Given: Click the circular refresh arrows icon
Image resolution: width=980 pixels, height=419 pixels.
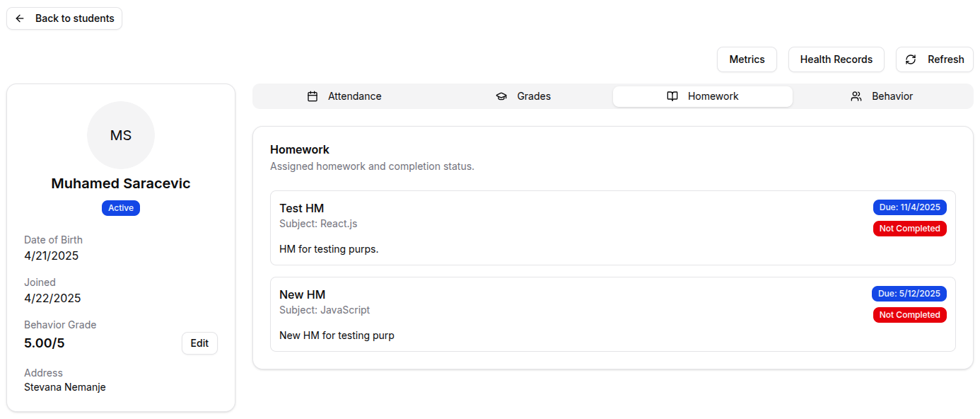Looking at the screenshot, I should 911,59.
